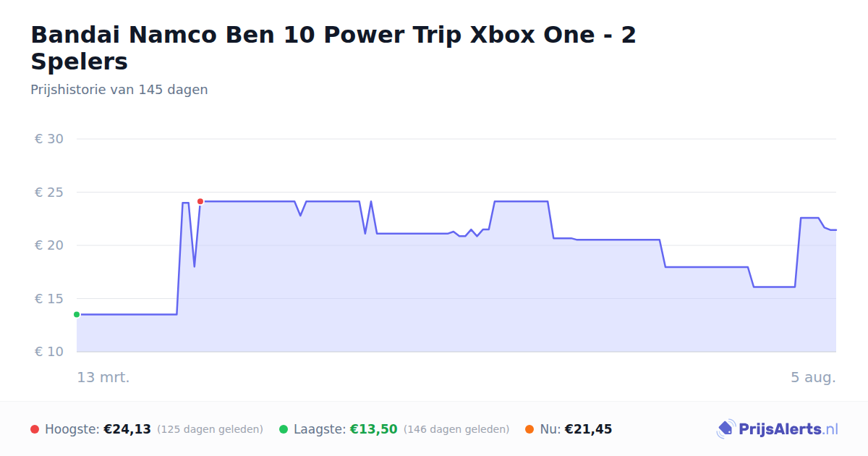Click the 13 mrt. start date label

coord(103,377)
